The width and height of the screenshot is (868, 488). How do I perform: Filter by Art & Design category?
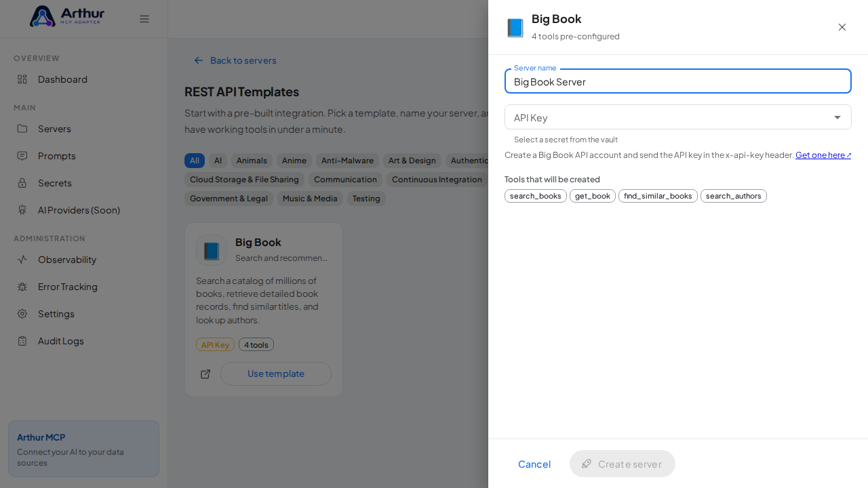click(412, 161)
